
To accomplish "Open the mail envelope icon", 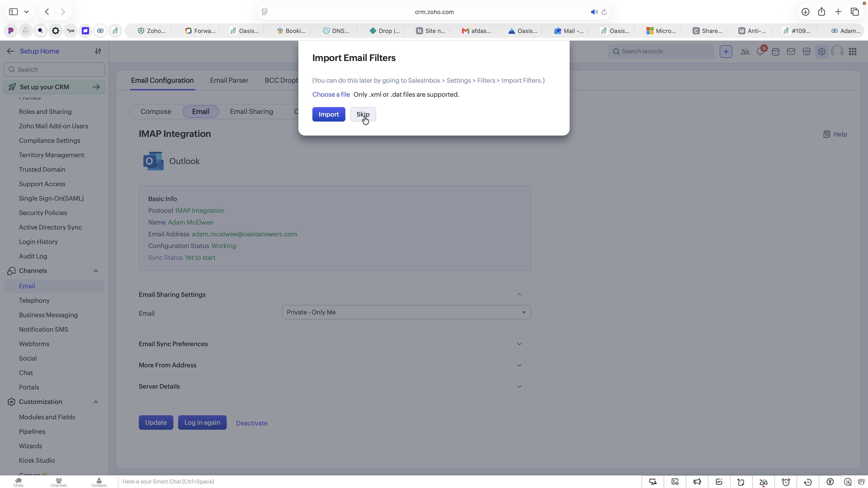I will coord(791,52).
